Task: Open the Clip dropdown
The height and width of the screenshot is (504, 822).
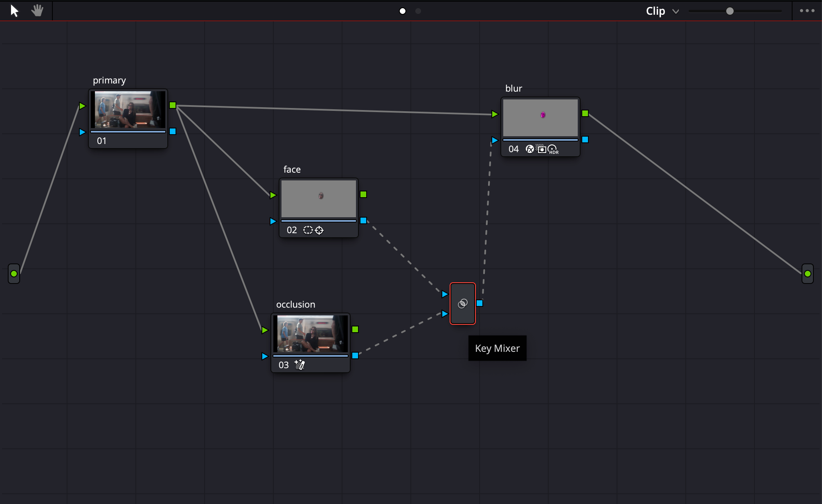Action: 655,11
